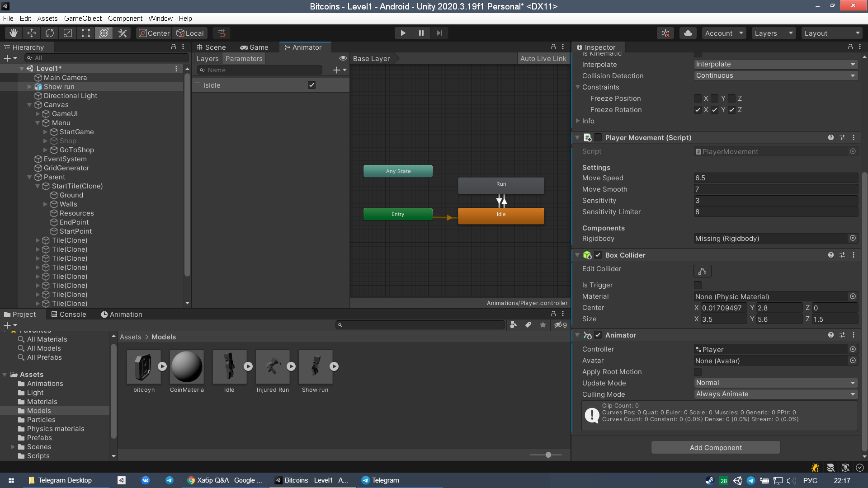The height and width of the screenshot is (488, 868).
Task: Toggle grid snapping icon
Action: click(x=222, y=33)
